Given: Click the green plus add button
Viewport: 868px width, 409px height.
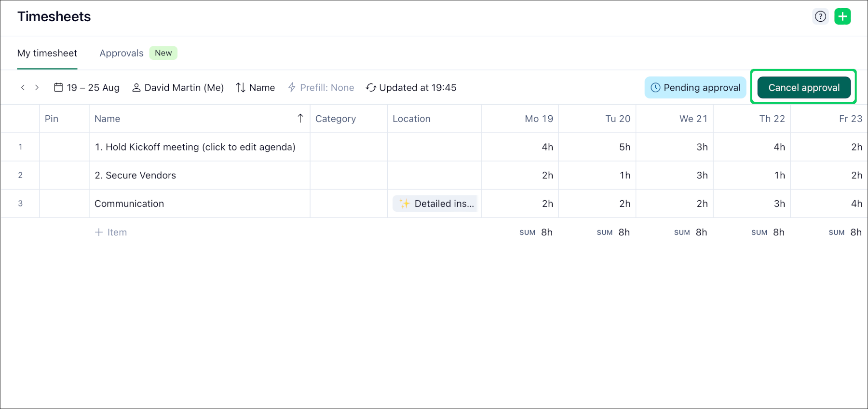Looking at the screenshot, I should (842, 16).
